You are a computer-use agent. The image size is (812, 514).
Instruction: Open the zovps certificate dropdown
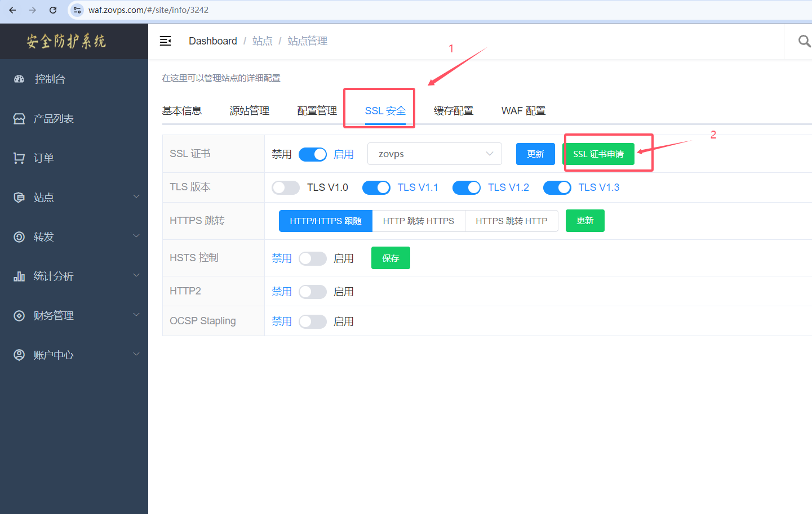[434, 154]
